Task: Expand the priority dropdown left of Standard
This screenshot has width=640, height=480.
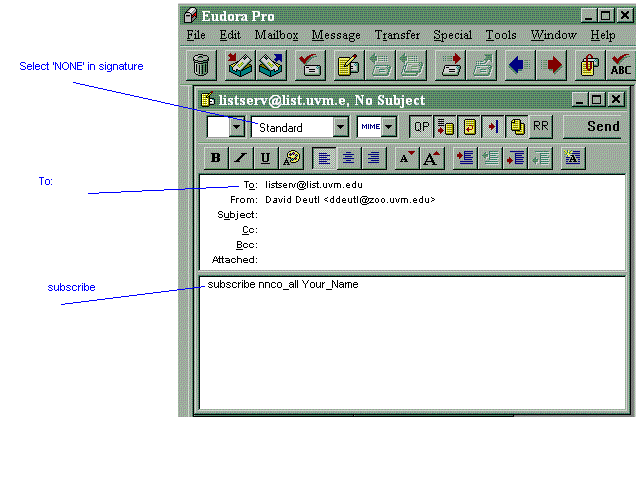Action: 237,127
